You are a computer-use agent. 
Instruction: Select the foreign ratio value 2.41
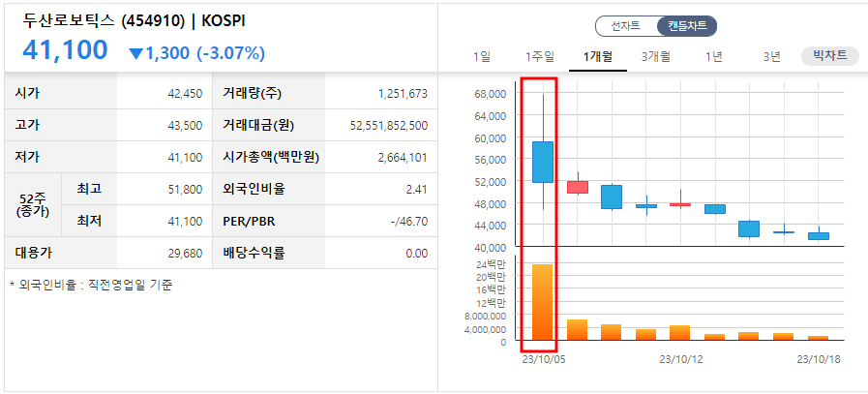(416, 190)
